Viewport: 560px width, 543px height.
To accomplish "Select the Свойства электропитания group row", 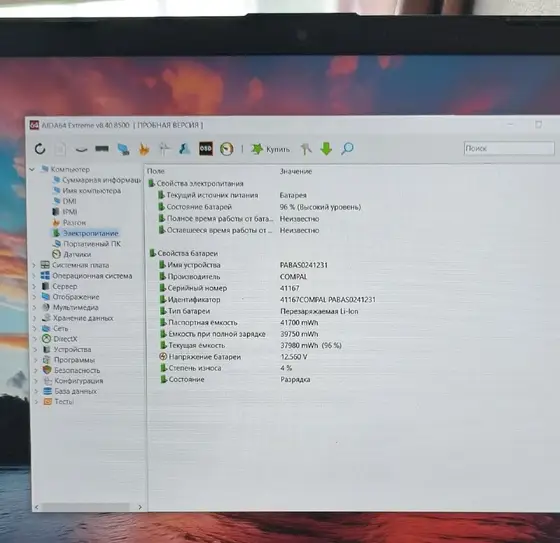I will point(196,183).
